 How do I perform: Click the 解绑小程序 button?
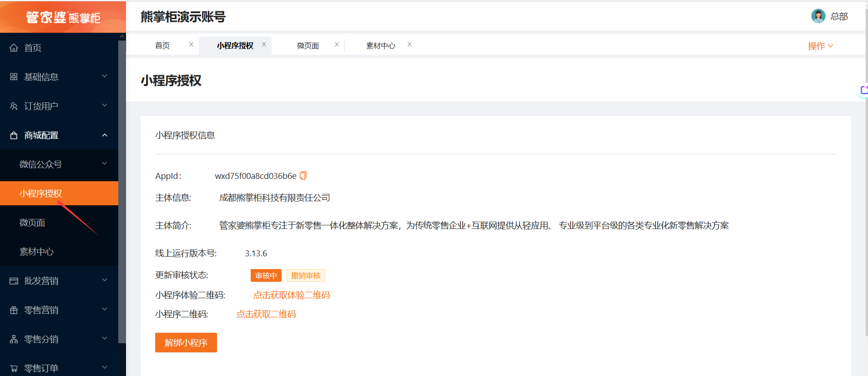tap(186, 342)
